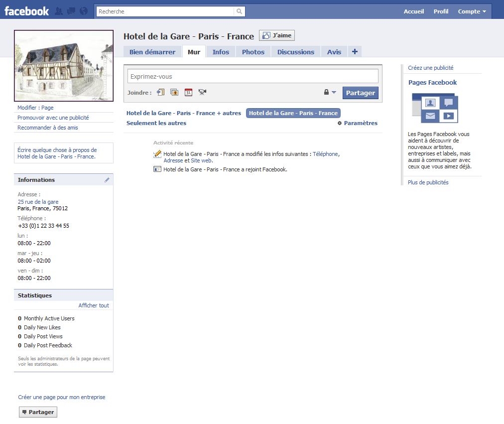This screenshot has height=424, width=504.
Task: Click the facebook logo
Action: [x=27, y=11]
